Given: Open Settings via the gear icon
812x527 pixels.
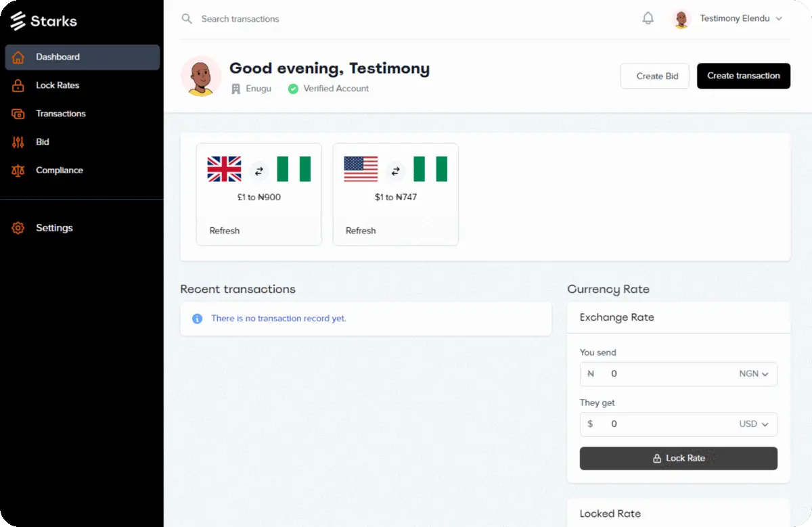Looking at the screenshot, I should [x=18, y=228].
